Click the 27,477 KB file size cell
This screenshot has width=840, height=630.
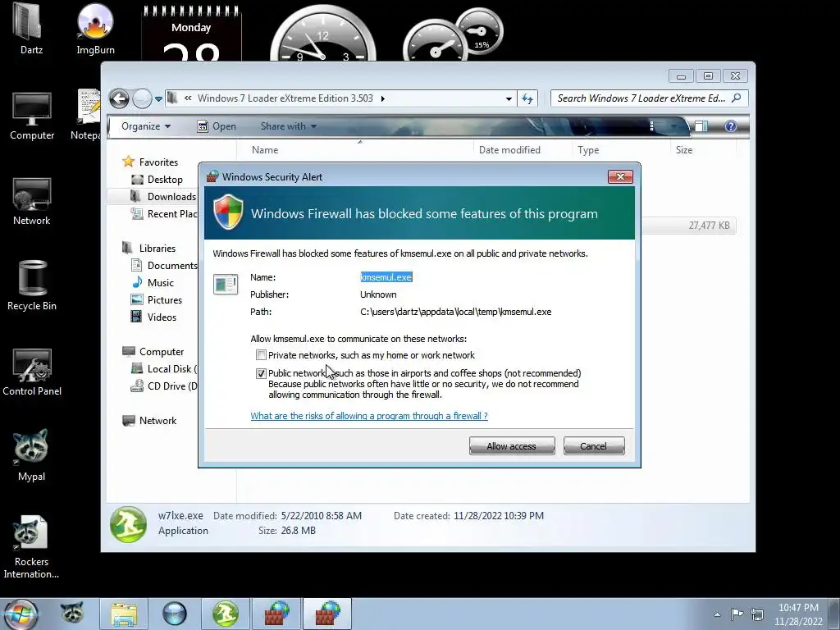[x=709, y=226]
